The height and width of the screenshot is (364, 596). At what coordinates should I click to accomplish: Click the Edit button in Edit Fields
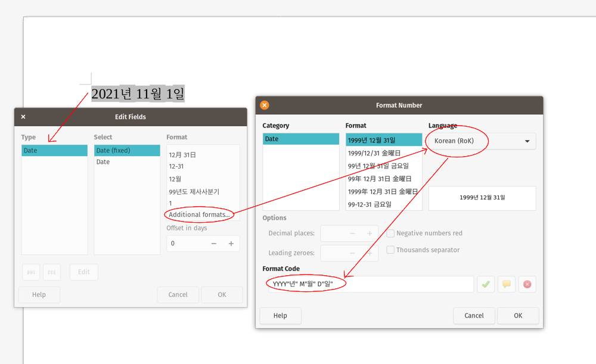coord(84,272)
